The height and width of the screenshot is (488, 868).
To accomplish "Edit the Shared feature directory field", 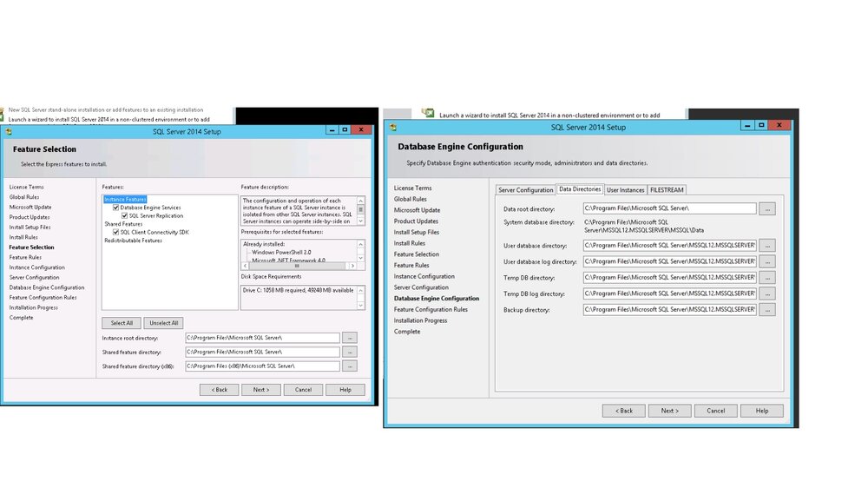I will pos(262,352).
